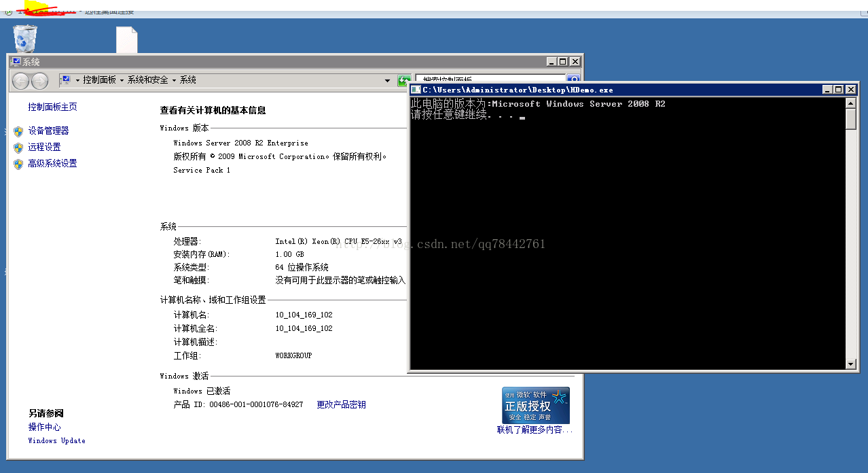Click the Service Pack 1 text
Image resolution: width=868 pixels, height=473 pixels.
[202, 170]
